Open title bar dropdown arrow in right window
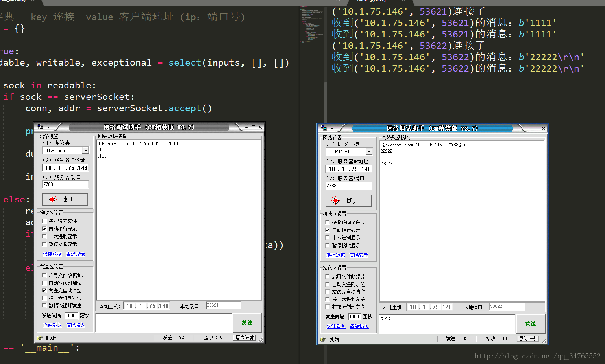 click(332, 129)
